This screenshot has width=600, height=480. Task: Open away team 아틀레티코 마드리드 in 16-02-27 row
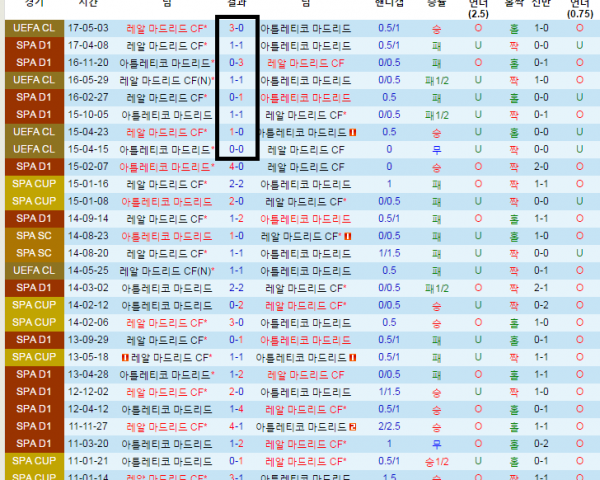pyautogui.click(x=305, y=98)
